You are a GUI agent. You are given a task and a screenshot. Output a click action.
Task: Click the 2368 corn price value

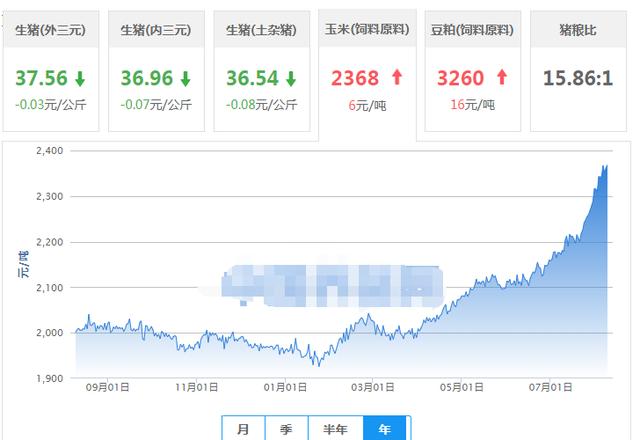[x=355, y=78]
